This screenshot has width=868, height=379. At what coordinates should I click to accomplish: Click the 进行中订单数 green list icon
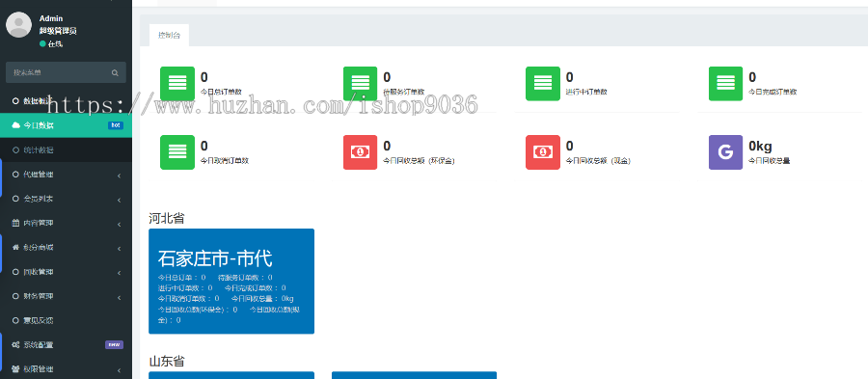542,84
